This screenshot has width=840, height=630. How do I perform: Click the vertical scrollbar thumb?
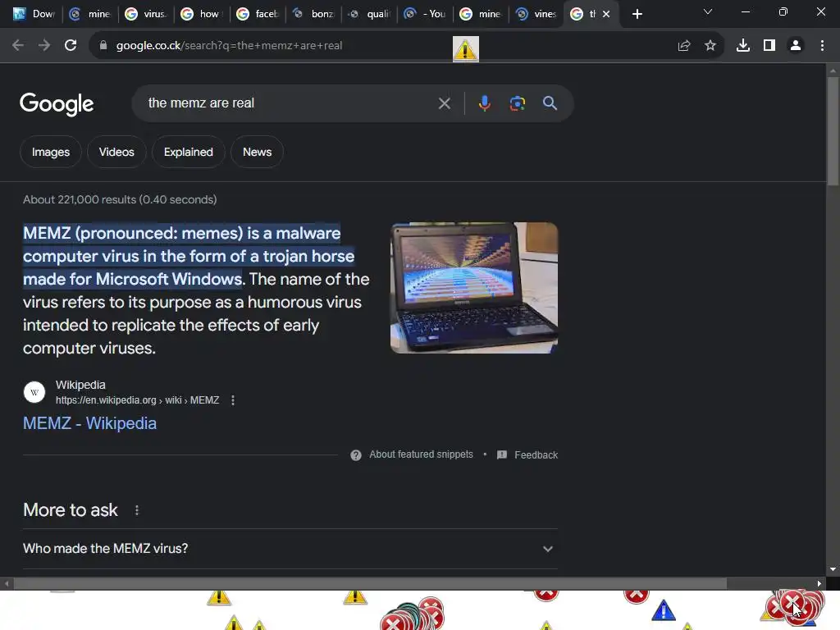pos(833,131)
